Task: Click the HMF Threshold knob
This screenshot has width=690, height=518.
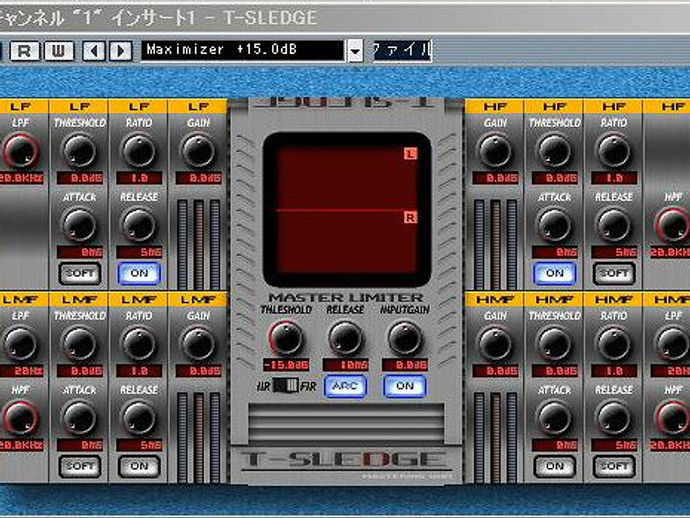Action: [554, 344]
